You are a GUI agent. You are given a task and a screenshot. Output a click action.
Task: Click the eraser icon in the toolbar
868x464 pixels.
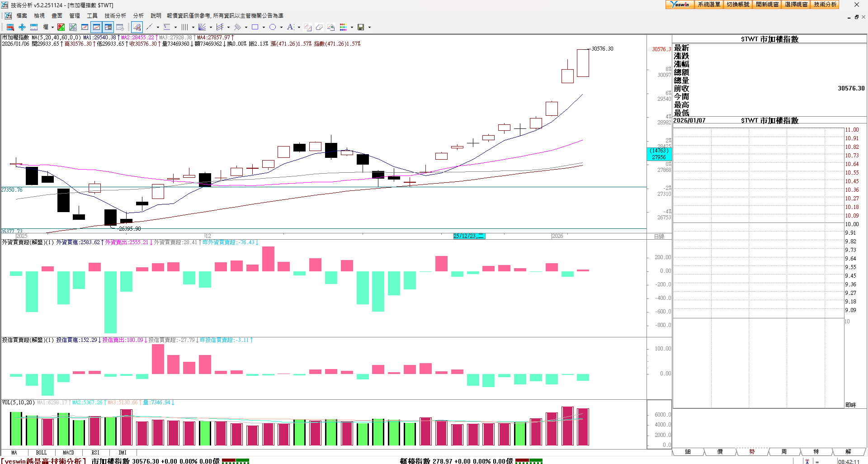pyautogui.click(x=319, y=27)
